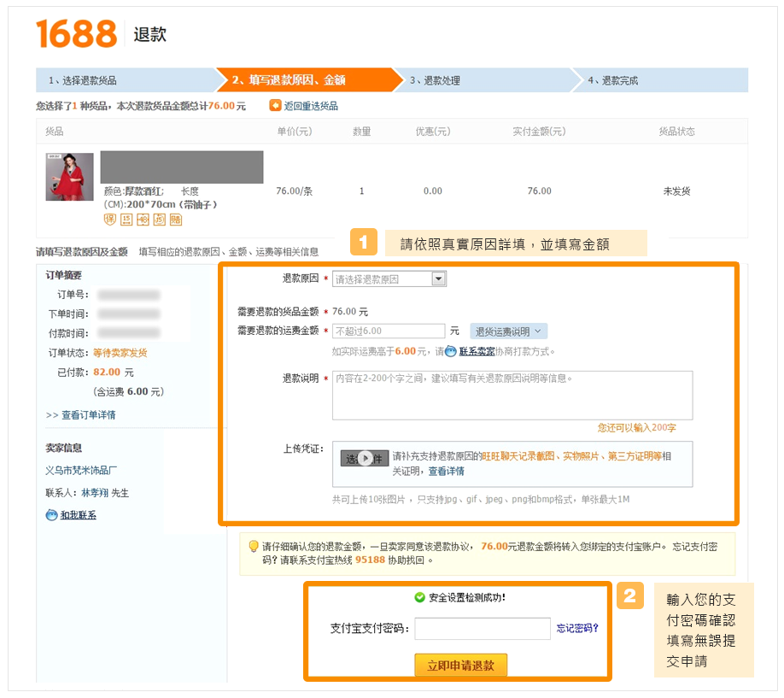
Task: Click the 保 guarantee badge icon
Action: pos(110,220)
